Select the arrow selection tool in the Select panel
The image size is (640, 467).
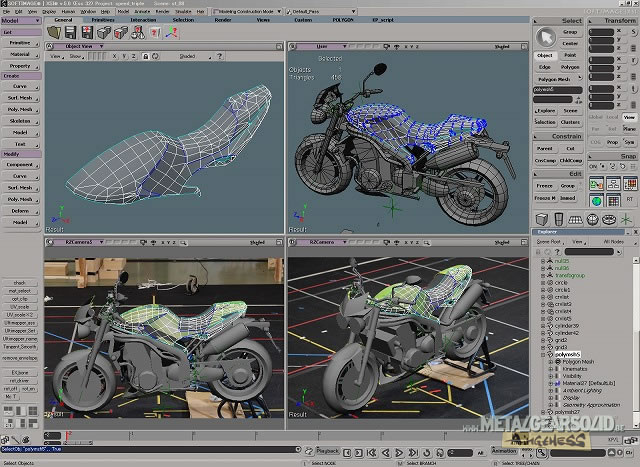[x=544, y=35]
